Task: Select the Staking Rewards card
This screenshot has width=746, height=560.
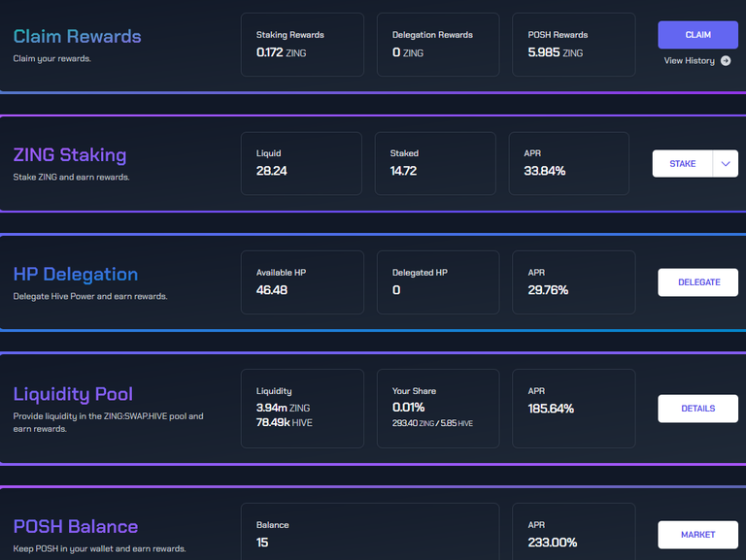Action: (x=303, y=45)
